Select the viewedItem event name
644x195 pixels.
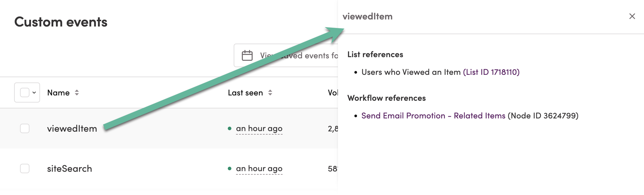point(72,128)
